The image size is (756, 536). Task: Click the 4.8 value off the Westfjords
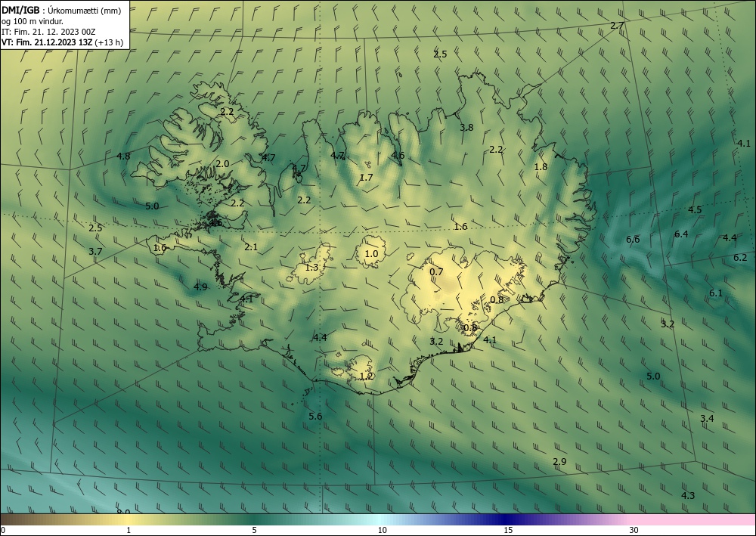123,156
